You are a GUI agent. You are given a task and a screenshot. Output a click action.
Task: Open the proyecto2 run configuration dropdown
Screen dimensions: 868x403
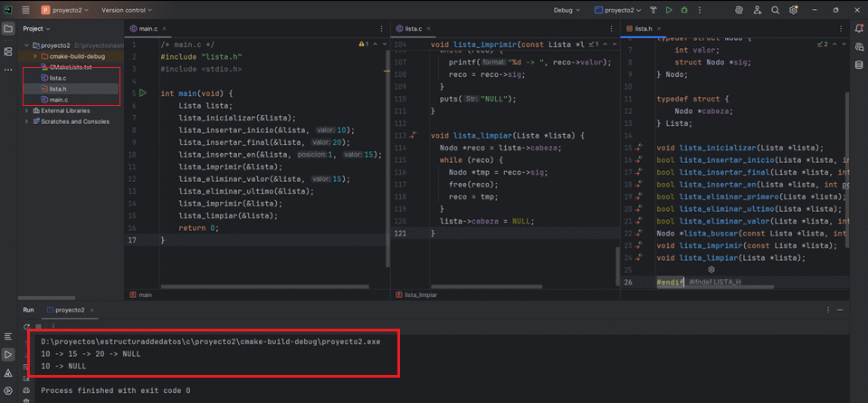(x=618, y=10)
